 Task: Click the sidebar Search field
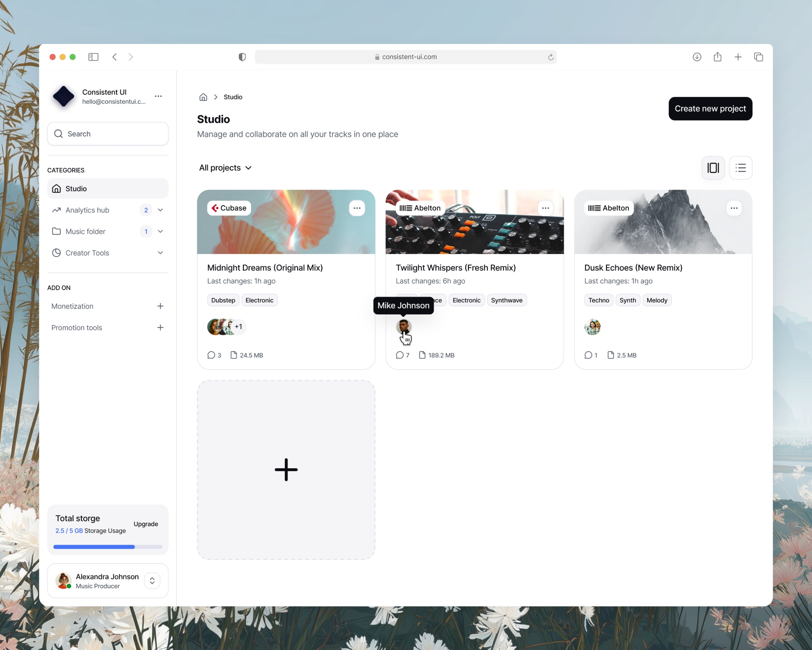point(108,134)
